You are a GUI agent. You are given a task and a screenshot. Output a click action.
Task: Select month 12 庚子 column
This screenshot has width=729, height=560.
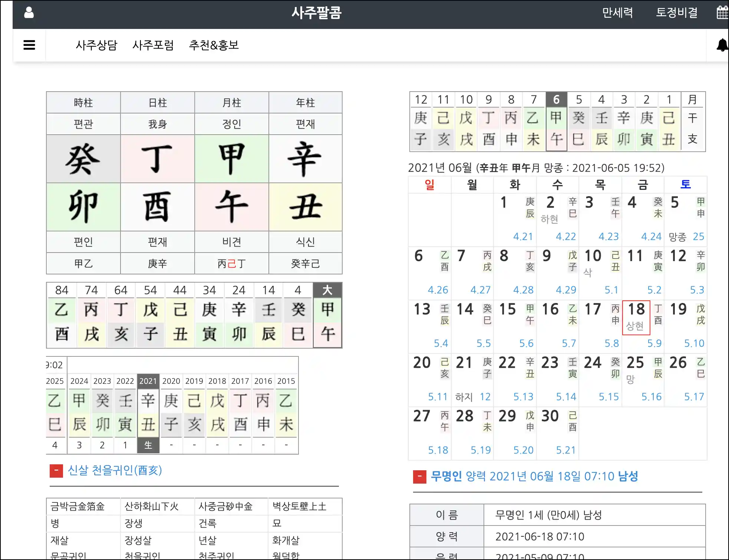[x=421, y=122]
